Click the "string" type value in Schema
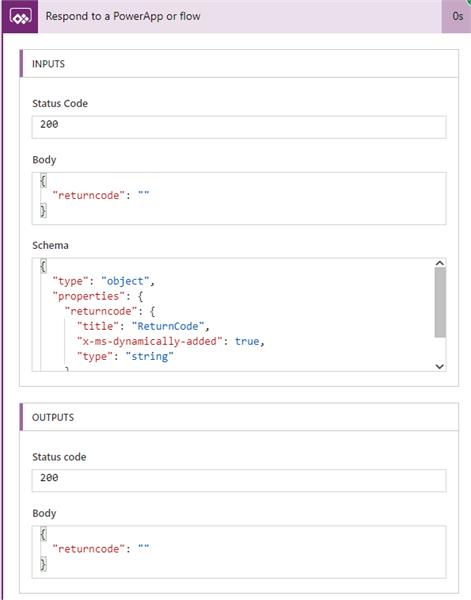 pyautogui.click(x=150, y=357)
